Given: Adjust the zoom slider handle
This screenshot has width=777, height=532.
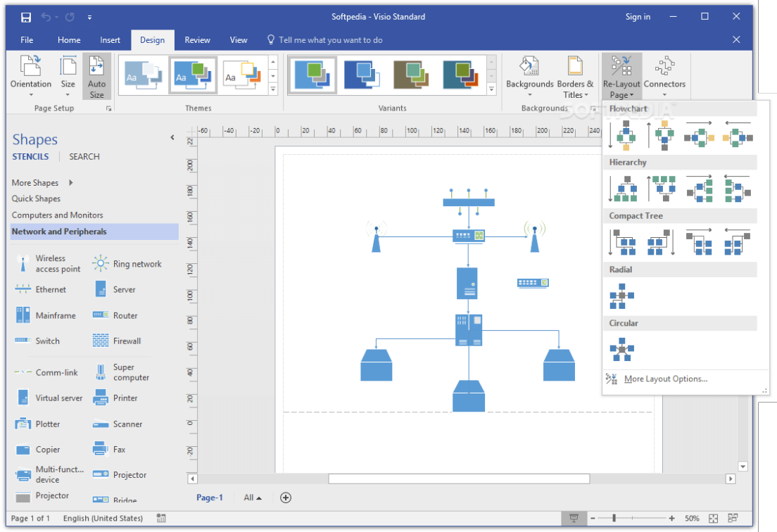Looking at the screenshot, I should click(614, 519).
